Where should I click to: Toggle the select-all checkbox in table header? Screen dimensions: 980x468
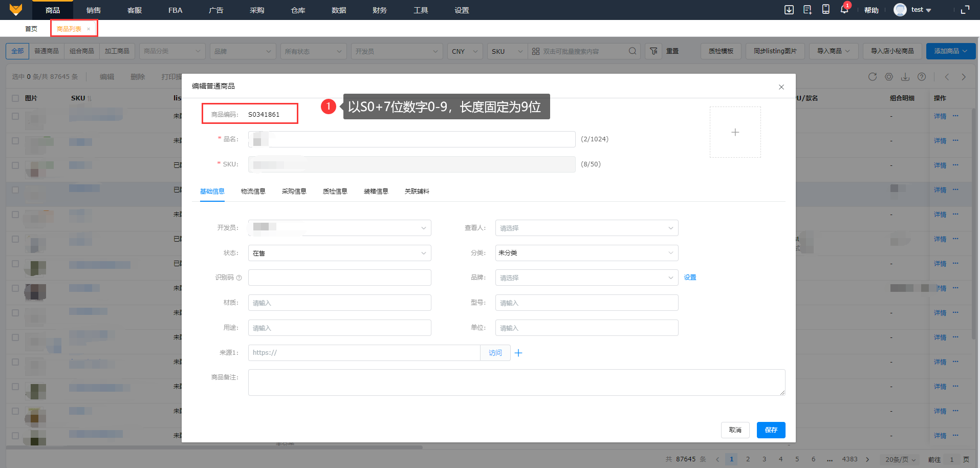(x=15, y=98)
